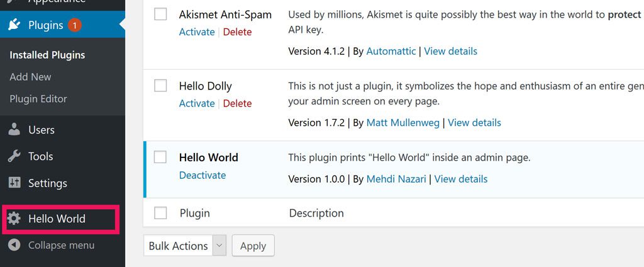Click Collapse menu label
The height and width of the screenshot is (267, 644).
[61, 245]
